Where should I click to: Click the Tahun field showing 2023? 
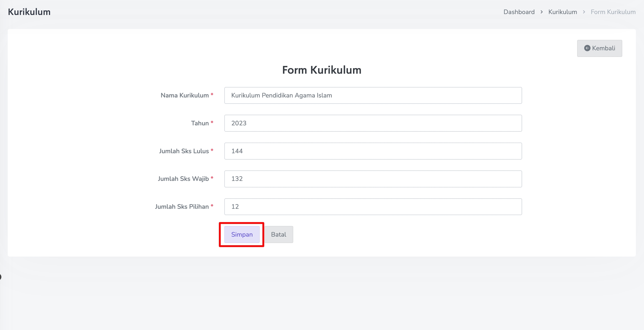click(x=373, y=123)
